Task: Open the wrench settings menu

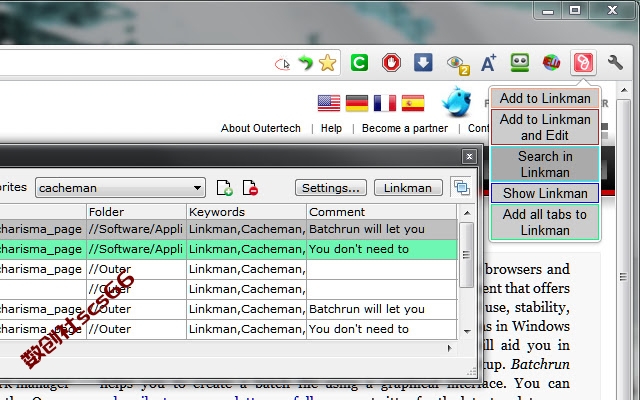Action: tap(615, 63)
